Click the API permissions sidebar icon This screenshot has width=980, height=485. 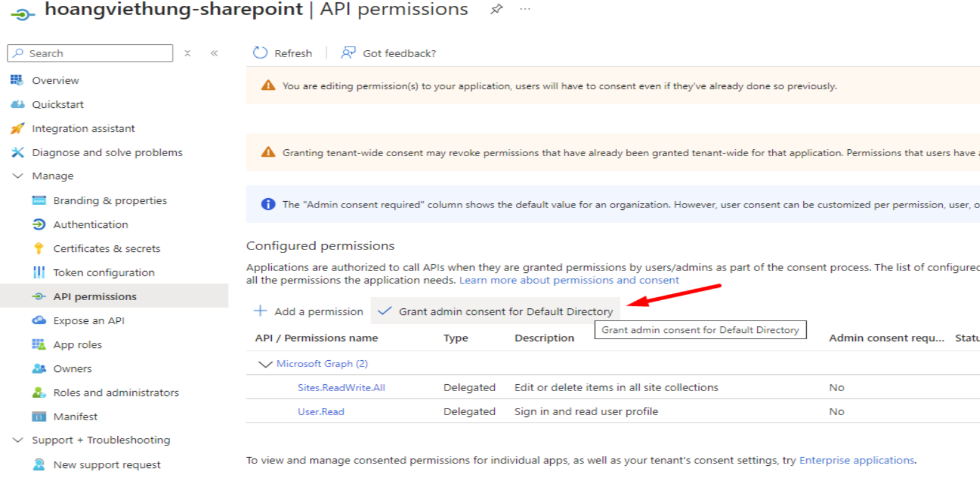point(39,296)
